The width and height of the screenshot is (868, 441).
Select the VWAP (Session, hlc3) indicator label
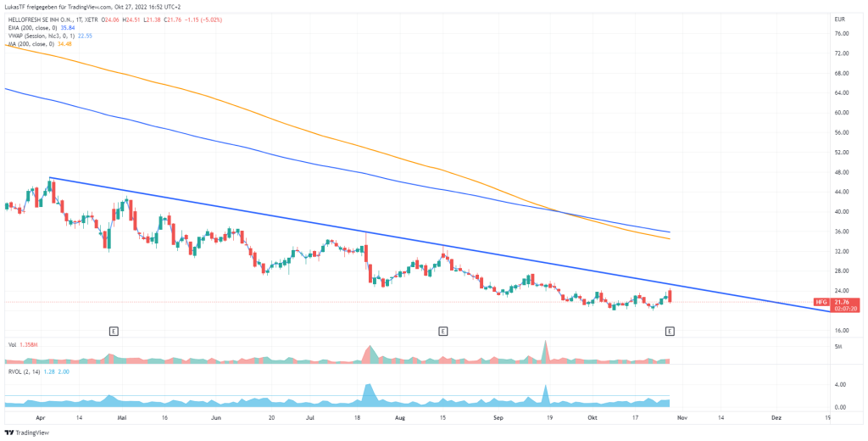41,36
